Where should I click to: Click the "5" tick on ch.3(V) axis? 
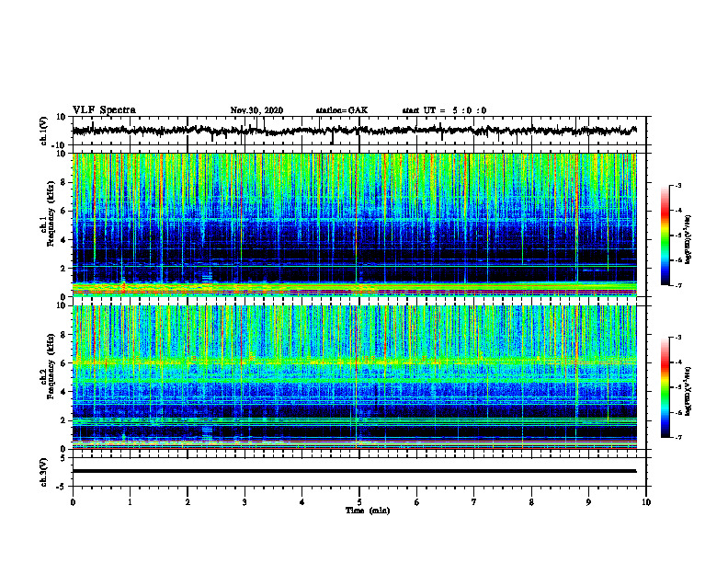pos(64,457)
